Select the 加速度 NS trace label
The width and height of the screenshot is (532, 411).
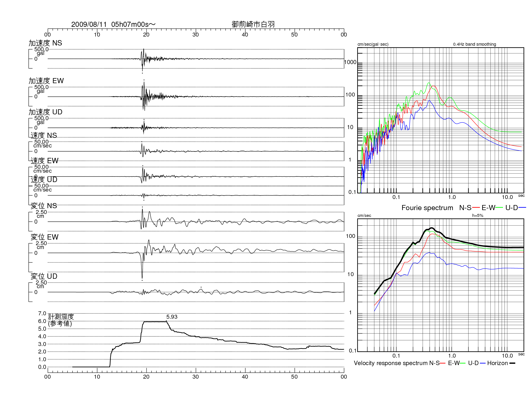coord(45,43)
